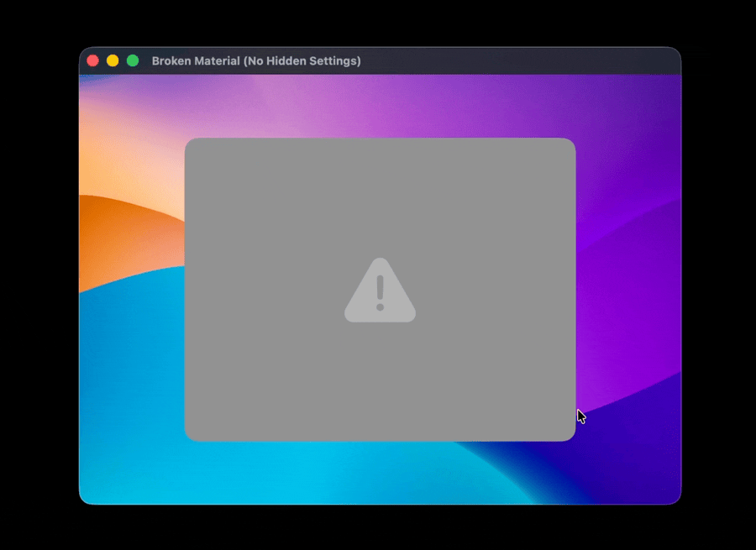Viewport: 756px width, 550px height.
Task: Click the bottom edge of the gray panel
Action: [x=380, y=440]
